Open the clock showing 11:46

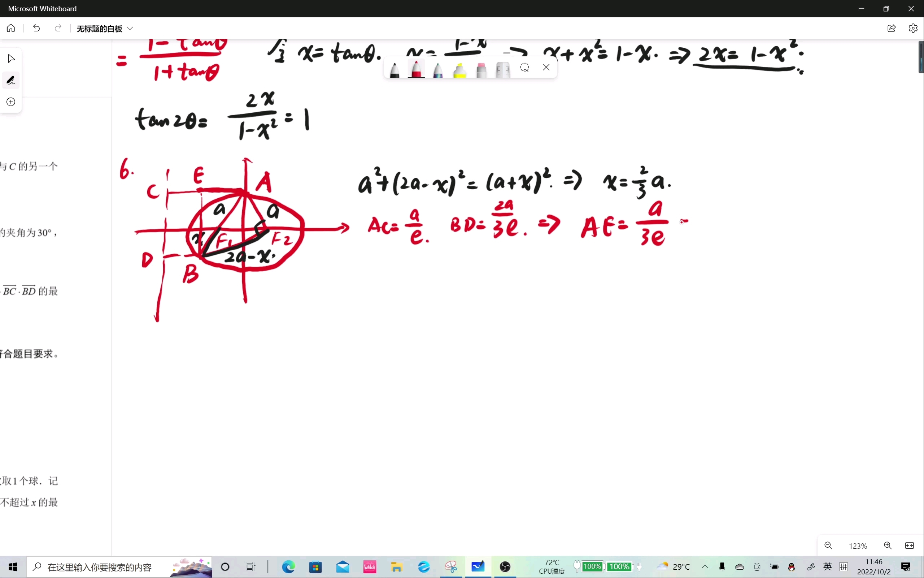(873, 567)
